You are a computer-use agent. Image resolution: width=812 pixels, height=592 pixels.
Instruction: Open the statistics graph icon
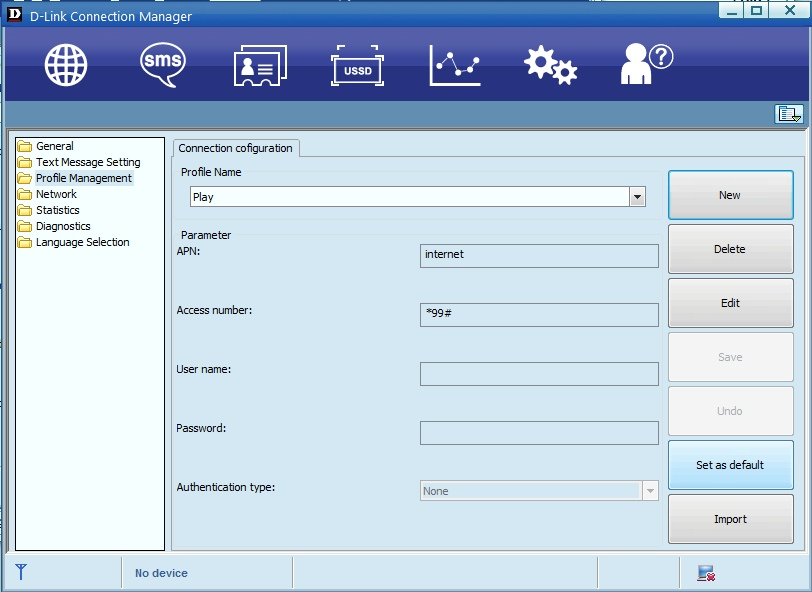point(455,65)
